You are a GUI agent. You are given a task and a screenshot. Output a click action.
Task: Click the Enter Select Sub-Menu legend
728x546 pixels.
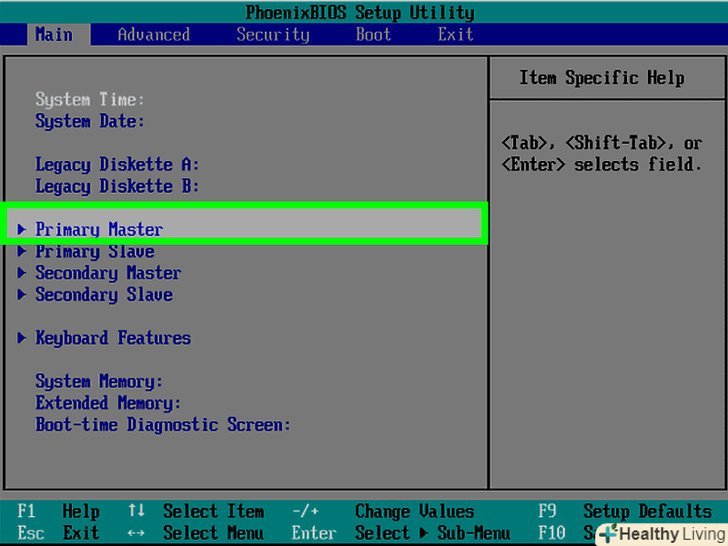pyautogui.click(x=401, y=533)
